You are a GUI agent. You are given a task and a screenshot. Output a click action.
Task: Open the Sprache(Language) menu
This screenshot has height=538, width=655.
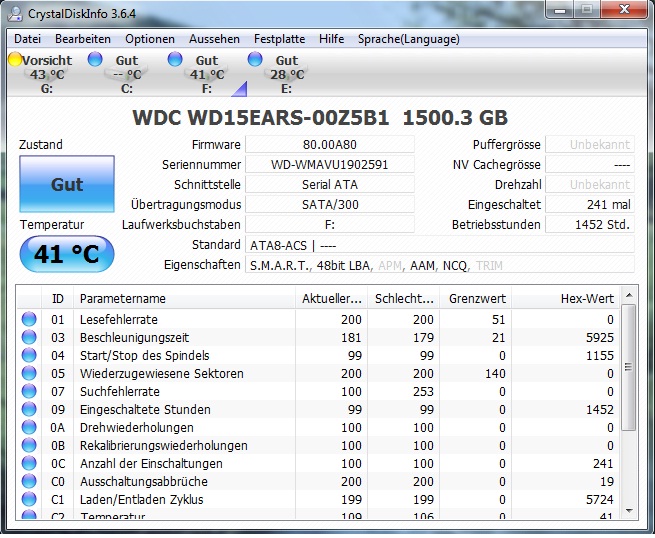[409, 39]
